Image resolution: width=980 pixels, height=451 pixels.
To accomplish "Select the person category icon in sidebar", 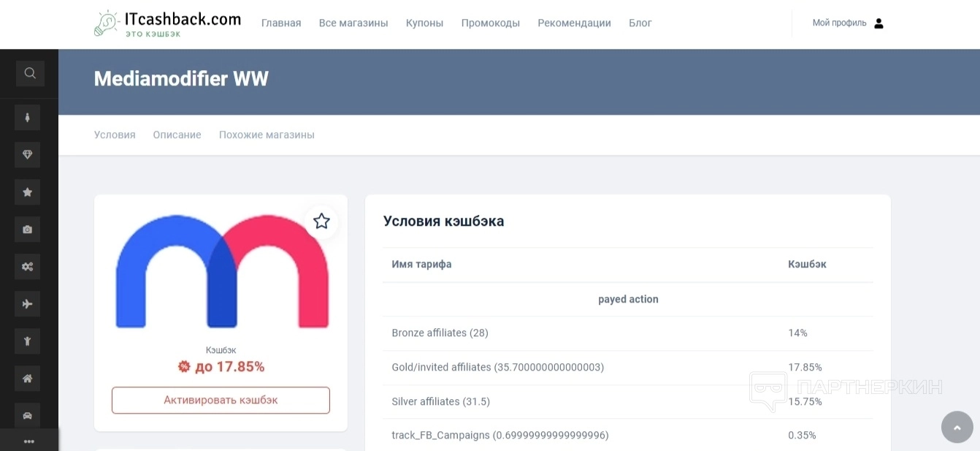I will (28, 117).
